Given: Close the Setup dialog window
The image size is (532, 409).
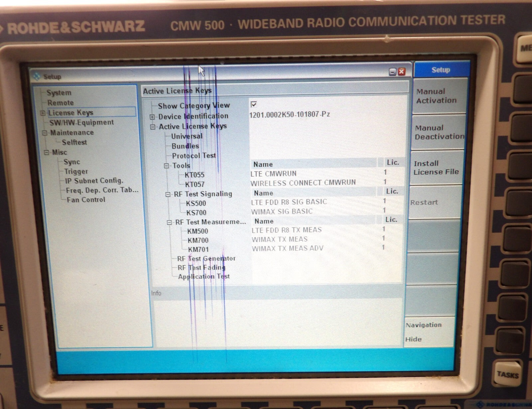Looking at the screenshot, I should [x=402, y=72].
